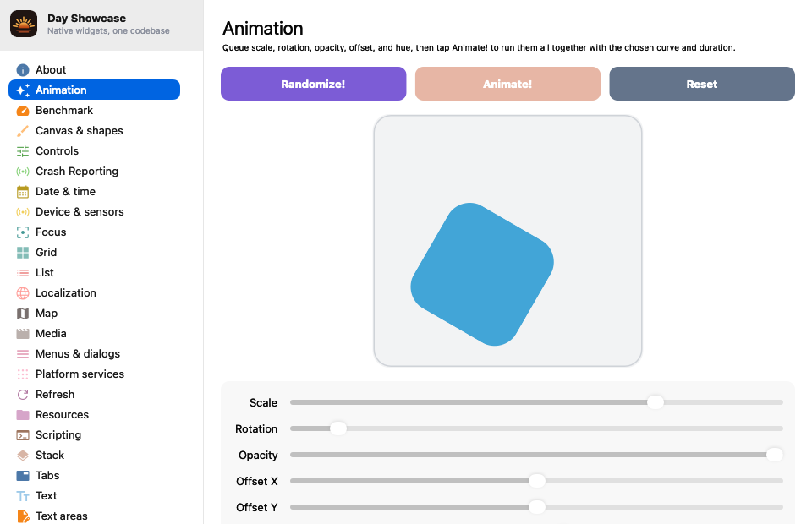Click the Date & time calendar icon
Image resolution: width=812 pixels, height=524 pixels.
pos(23,192)
